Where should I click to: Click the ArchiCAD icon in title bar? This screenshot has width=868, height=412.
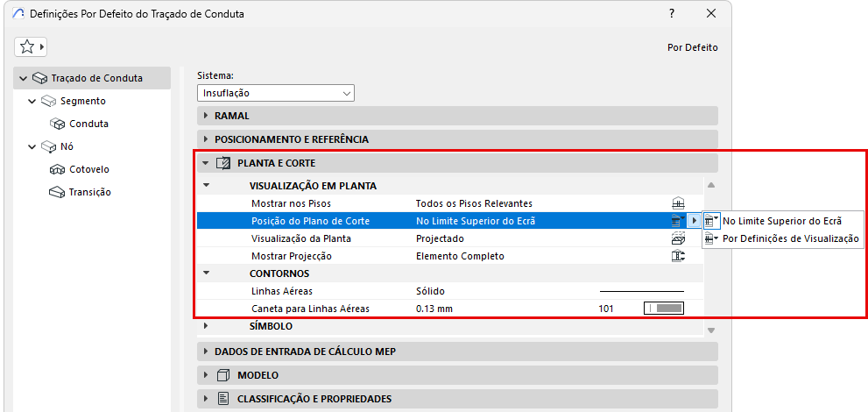[x=18, y=14]
